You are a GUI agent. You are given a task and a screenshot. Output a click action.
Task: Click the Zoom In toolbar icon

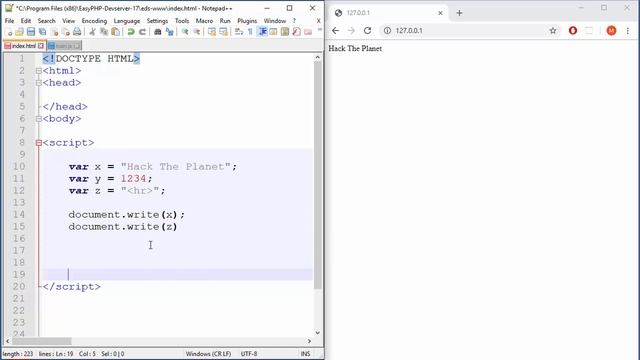click(185, 32)
